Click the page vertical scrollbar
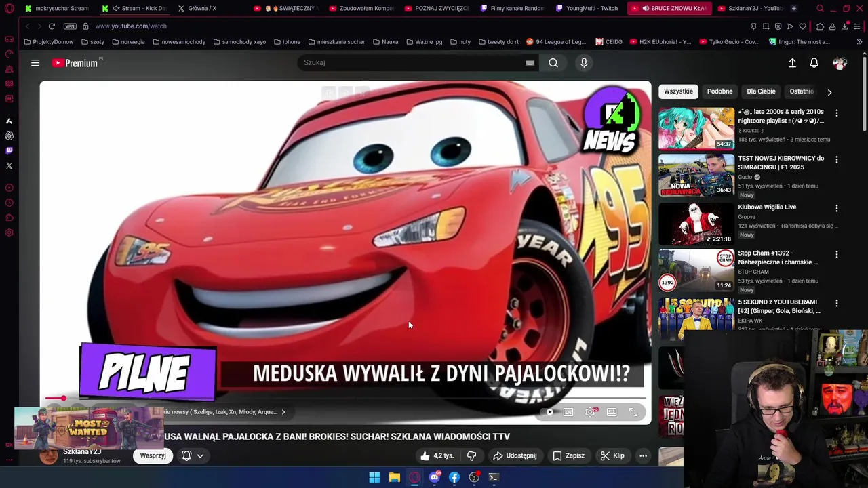 [864, 95]
